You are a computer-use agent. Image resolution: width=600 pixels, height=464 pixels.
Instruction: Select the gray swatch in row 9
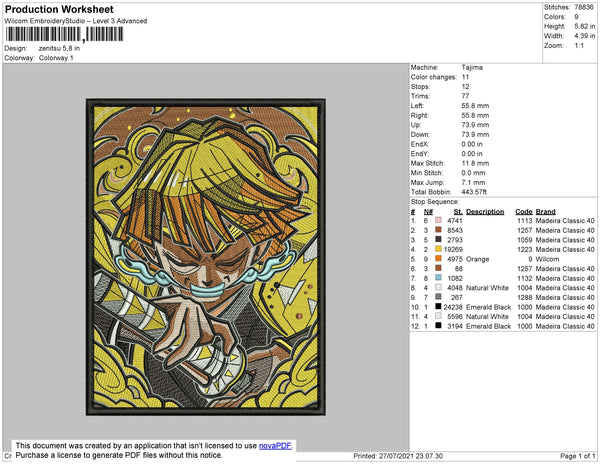tap(438, 297)
